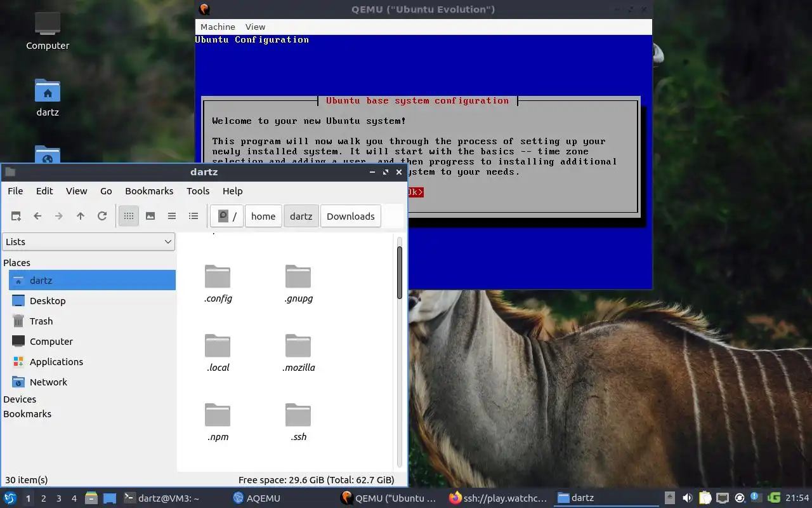Screen dimensions: 812x508
Task: Open the File menu in file manager
Action: [15, 190]
